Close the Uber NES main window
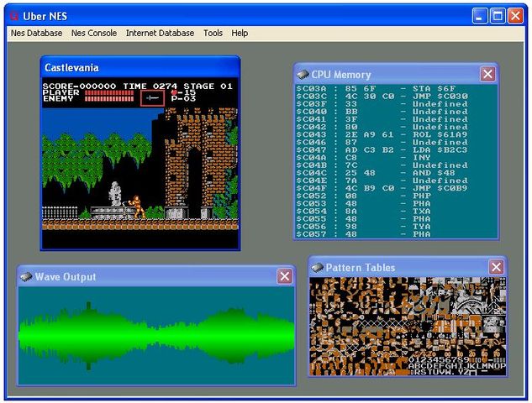532x403 pixels. coord(515,16)
